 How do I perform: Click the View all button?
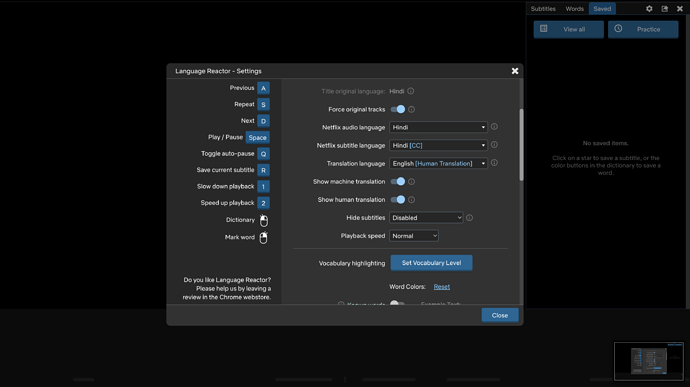click(569, 29)
